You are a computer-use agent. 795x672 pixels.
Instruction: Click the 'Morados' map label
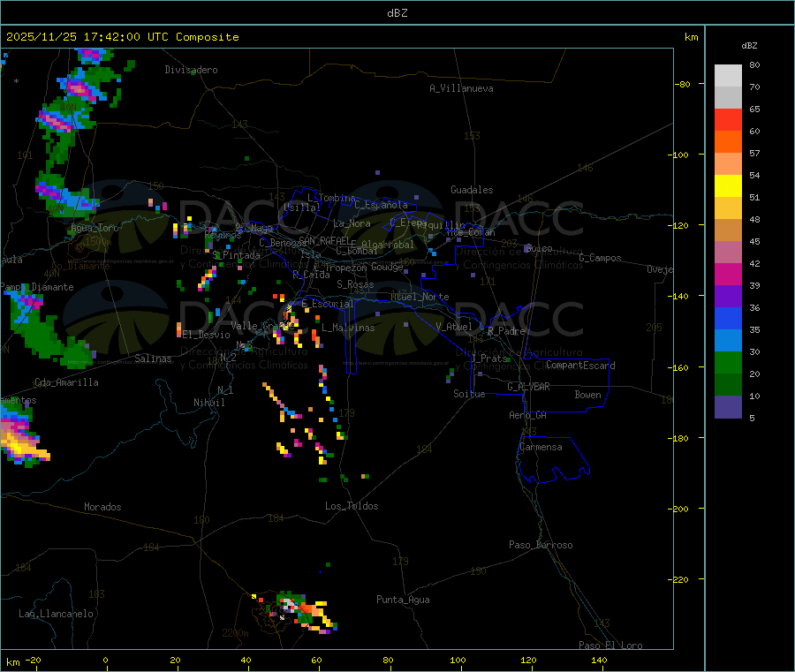point(103,507)
